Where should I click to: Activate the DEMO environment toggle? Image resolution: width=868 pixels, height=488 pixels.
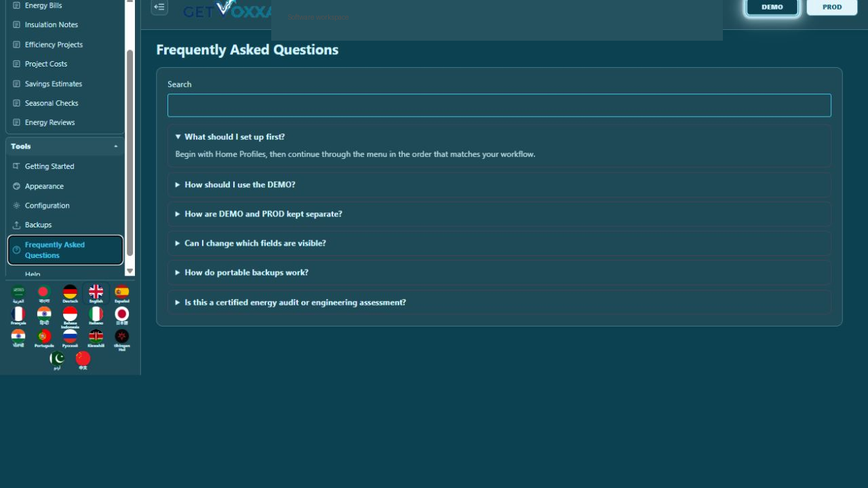pyautogui.click(x=772, y=7)
